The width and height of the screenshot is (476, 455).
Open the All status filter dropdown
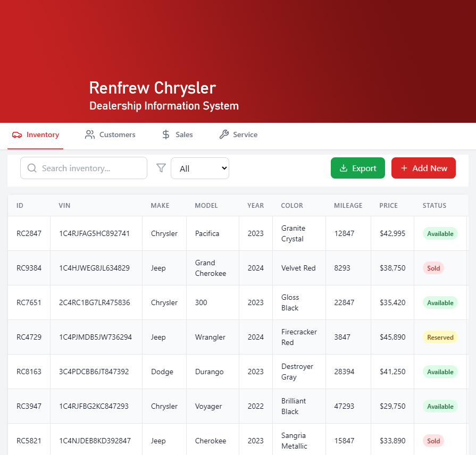click(x=200, y=168)
